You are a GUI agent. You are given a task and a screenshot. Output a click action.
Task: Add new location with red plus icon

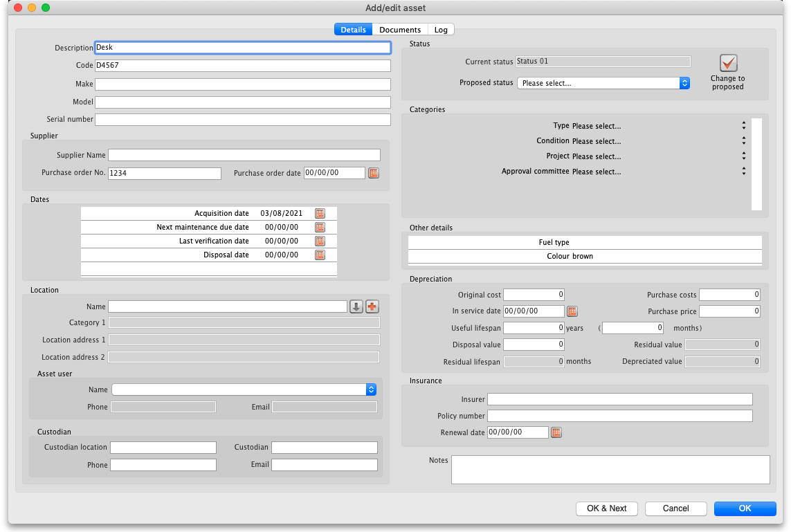(x=372, y=306)
